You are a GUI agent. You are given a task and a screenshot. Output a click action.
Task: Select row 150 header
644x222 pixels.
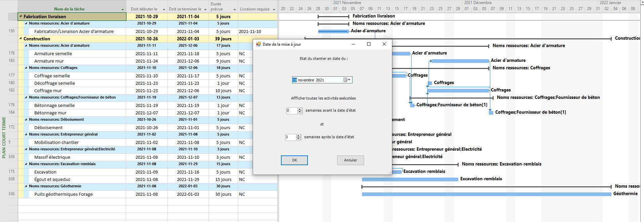coord(12,31)
